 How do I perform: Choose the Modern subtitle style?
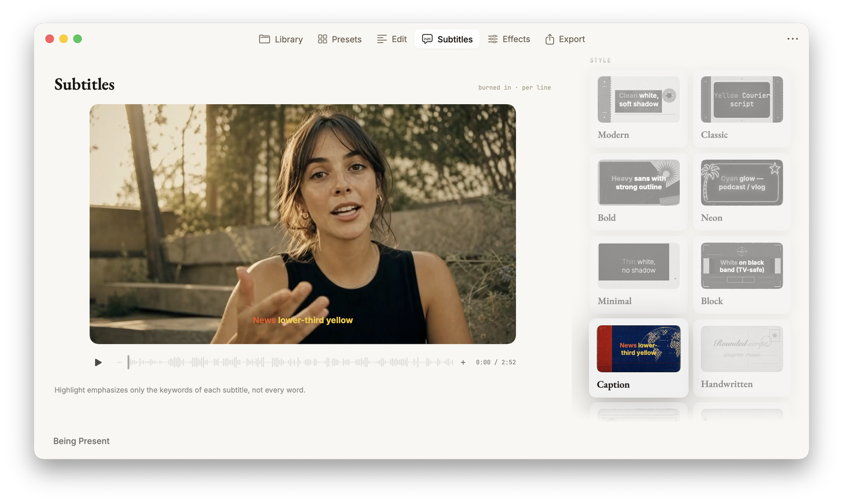[x=638, y=108]
